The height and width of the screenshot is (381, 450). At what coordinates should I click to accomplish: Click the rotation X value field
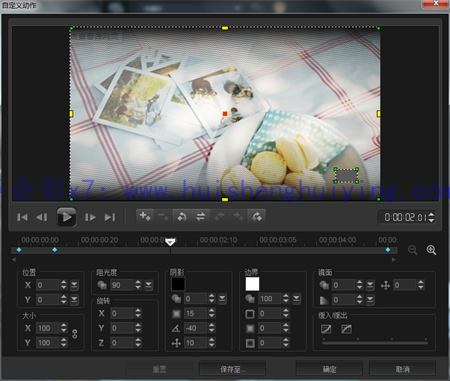tap(122, 313)
